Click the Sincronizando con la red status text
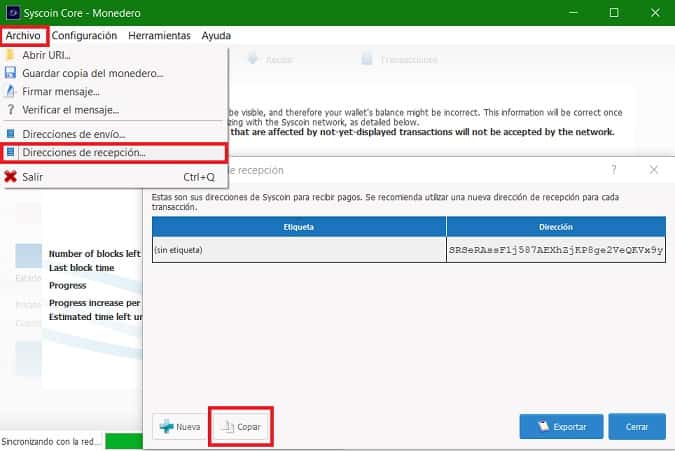This screenshot has height=451, width=675. (51, 442)
